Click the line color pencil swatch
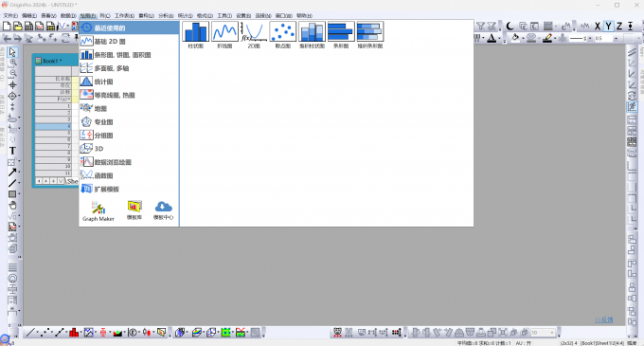Image resolution: width=644 pixels, height=346 pixels. point(547,38)
